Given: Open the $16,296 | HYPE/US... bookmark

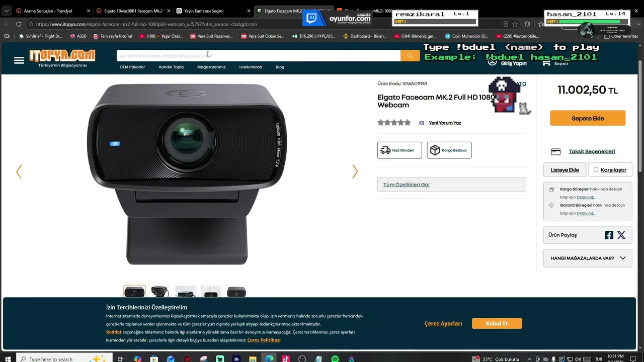Looking at the screenshot, I should click(313, 36).
